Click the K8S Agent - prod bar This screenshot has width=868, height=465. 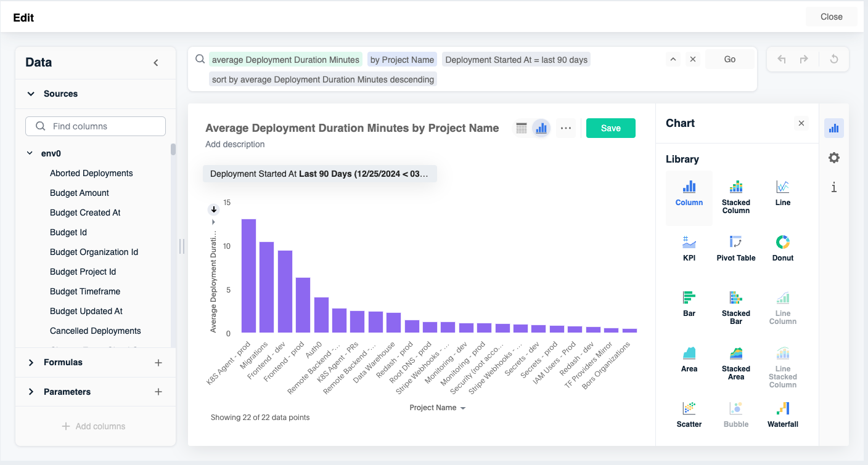(x=248, y=276)
